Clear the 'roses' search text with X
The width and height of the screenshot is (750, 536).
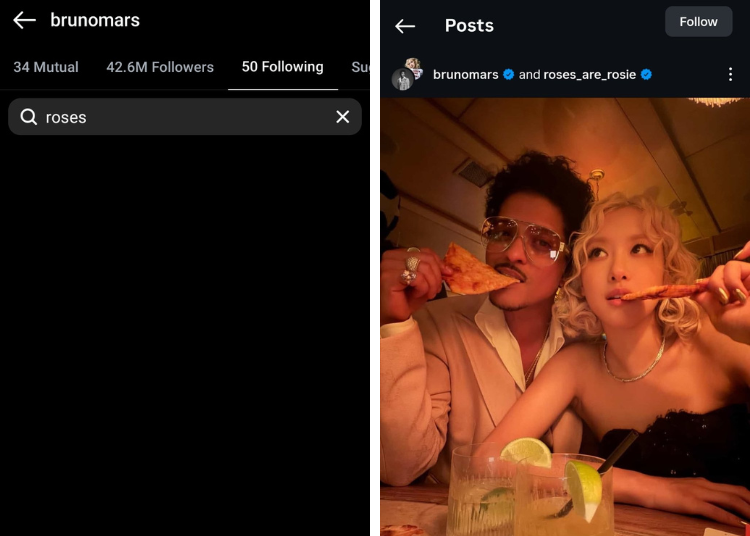tap(342, 117)
